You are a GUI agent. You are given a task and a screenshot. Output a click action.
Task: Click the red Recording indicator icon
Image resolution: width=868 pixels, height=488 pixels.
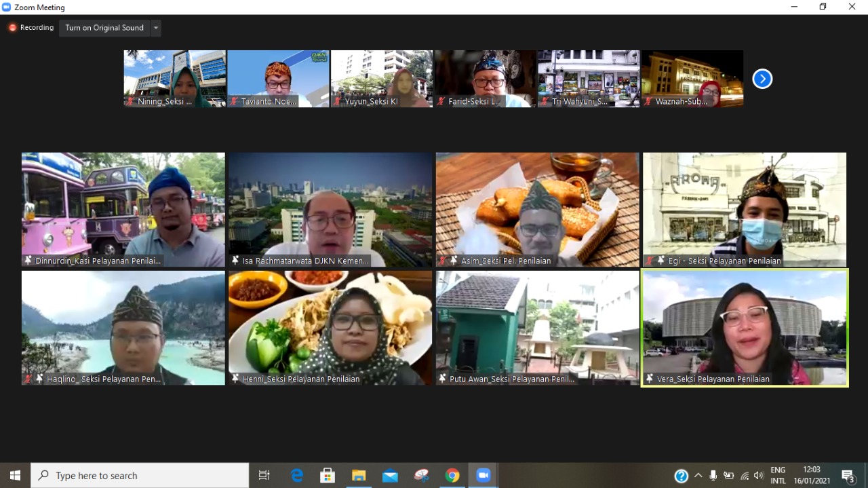point(12,28)
